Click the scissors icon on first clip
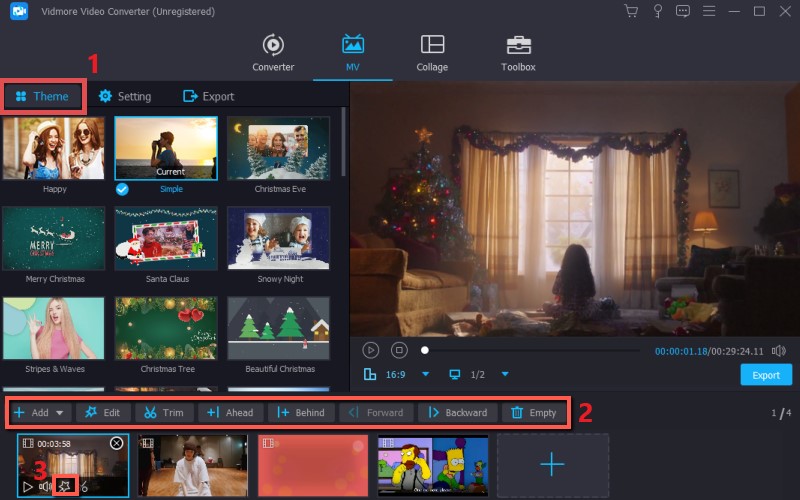This screenshot has width=800, height=500. (84, 486)
